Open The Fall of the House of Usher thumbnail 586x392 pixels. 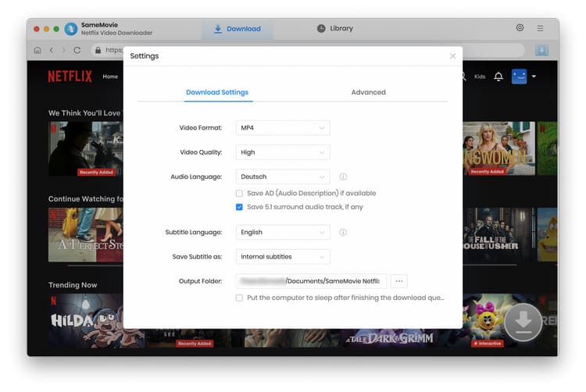coord(499,234)
